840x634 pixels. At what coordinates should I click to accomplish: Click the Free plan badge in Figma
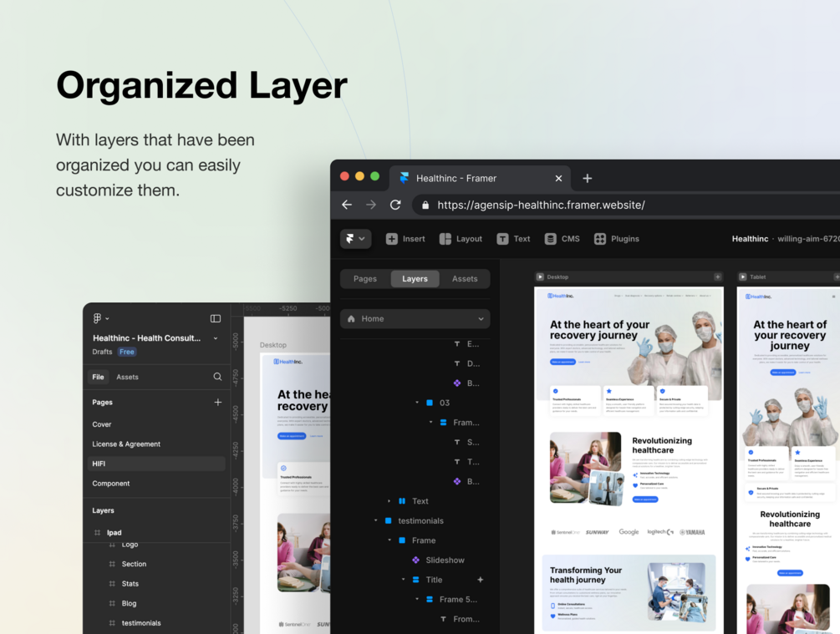[x=127, y=352]
